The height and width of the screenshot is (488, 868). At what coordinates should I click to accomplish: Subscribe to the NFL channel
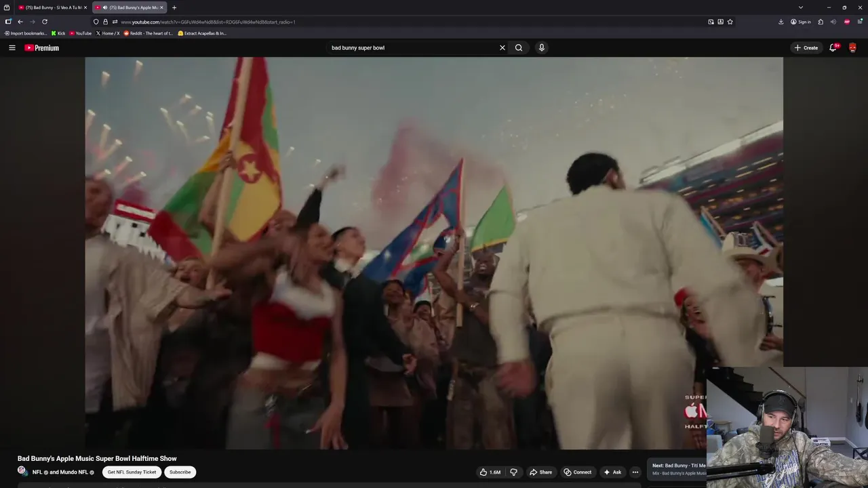pos(180,472)
